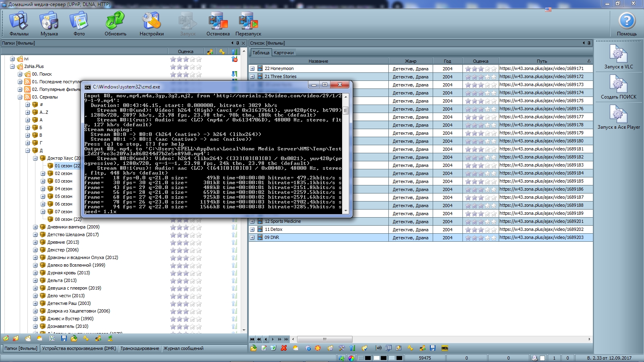Click the sound waves icon in list toolbar
Viewport: 644px width, 362px height.
[x=378, y=348]
